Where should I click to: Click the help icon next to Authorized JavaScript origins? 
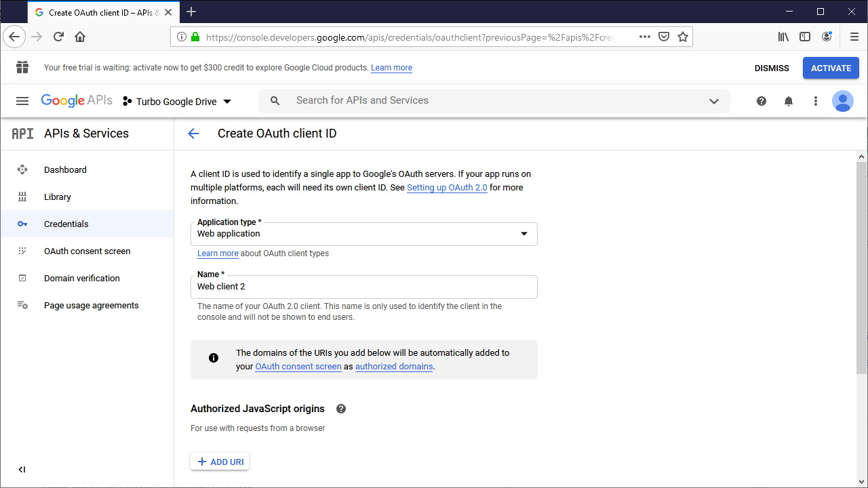[x=341, y=409]
